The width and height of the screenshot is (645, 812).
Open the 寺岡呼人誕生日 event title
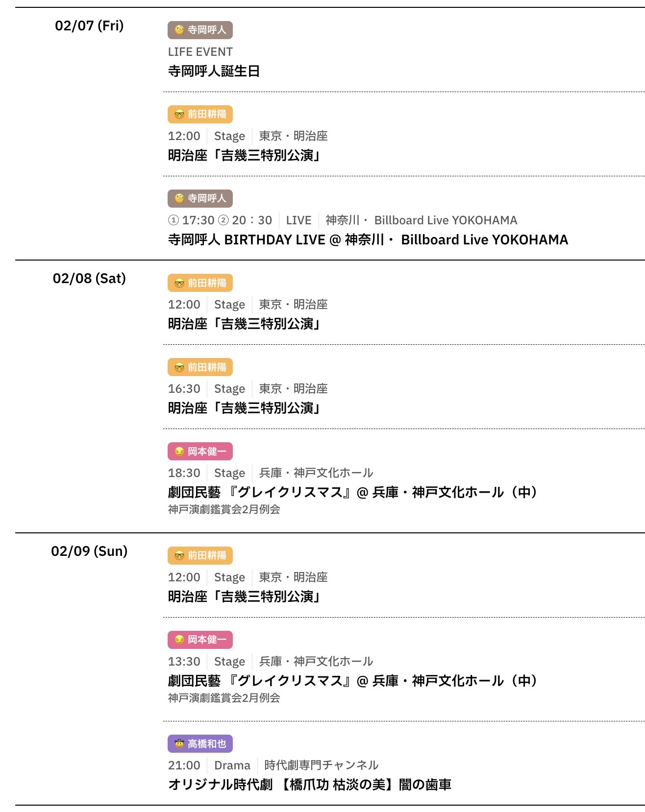pos(214,72)
